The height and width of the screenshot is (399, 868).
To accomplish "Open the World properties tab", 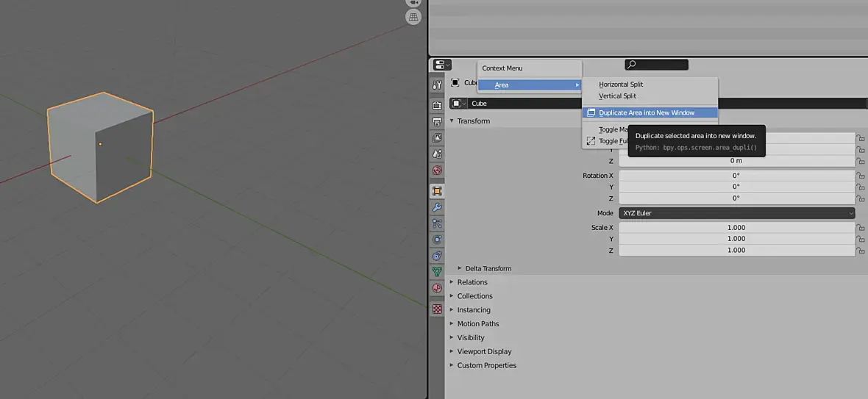I will (x=437, y=170).
